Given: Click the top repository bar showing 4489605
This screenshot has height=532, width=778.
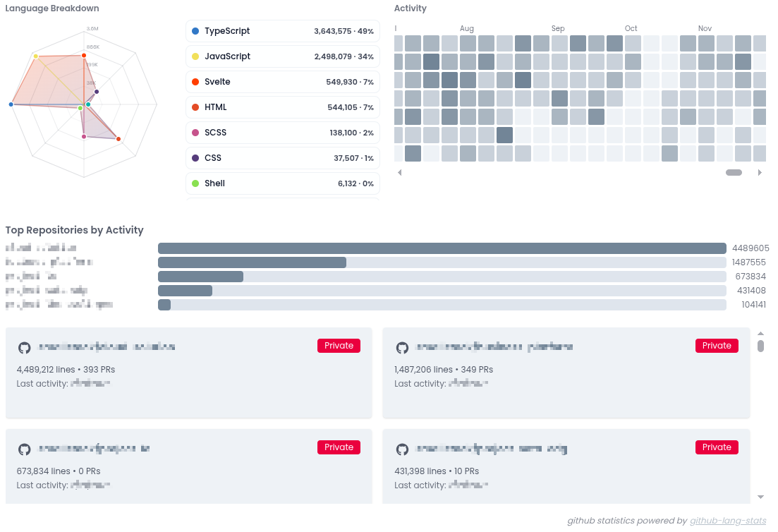Looking at the screenshot, I should [x=442, y=248].
